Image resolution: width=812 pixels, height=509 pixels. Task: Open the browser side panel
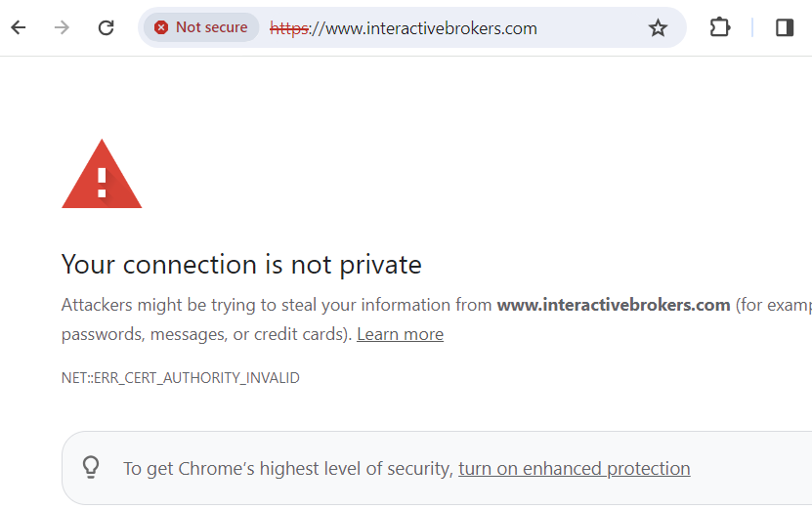point(785,27)
